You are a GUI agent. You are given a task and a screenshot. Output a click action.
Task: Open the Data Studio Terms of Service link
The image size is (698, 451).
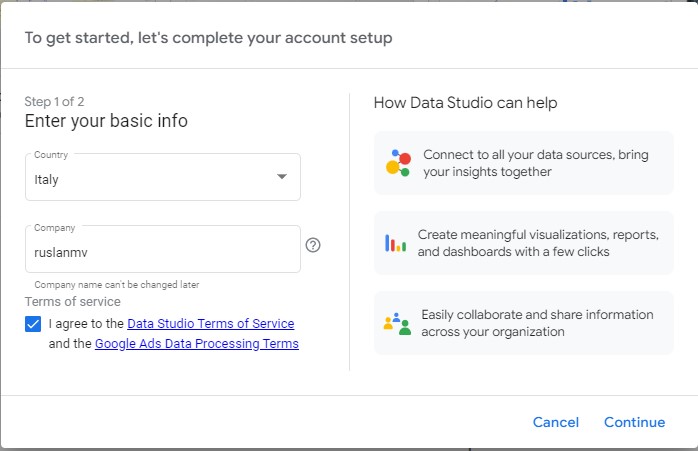point(211,324)
